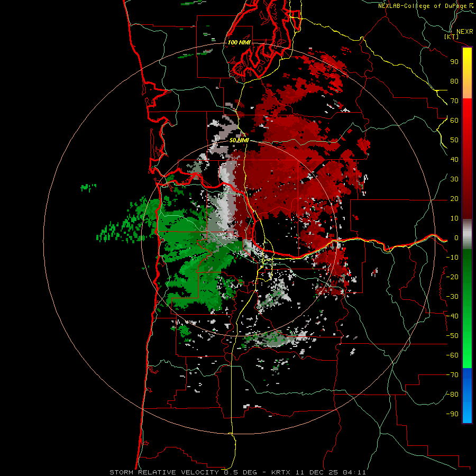The height and width of the screenshot is (476, 476).
Task: Click the "KRTX" station ID in caption
Action: pos(281,472)
